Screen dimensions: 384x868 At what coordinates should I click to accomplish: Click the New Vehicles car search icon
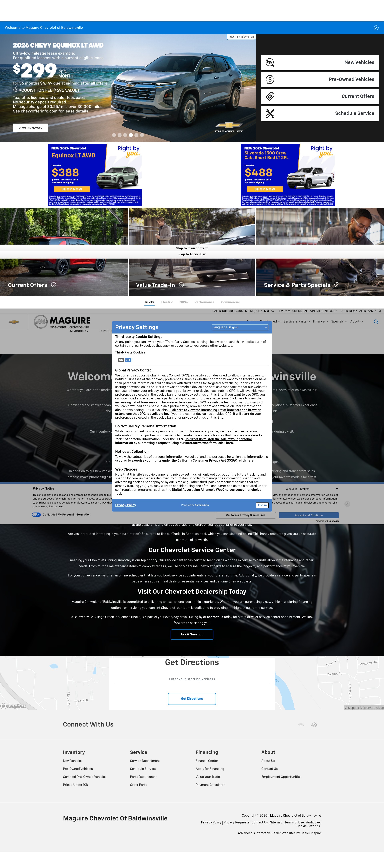click(x=270, y=62)
